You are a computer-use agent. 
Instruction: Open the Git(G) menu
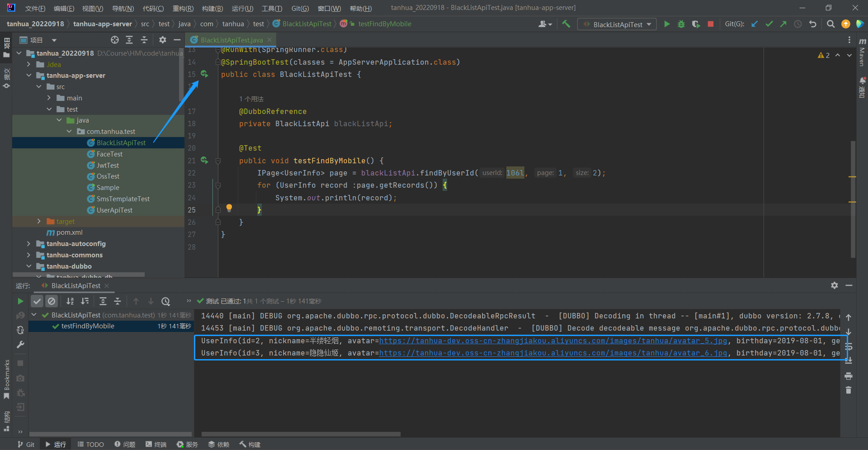coord(300,8)
